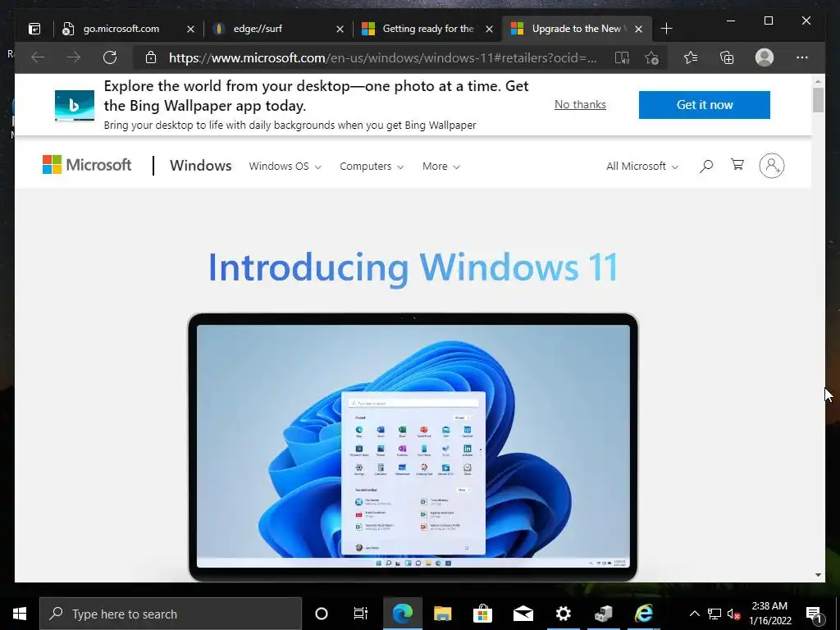Close the go.microsoft.com tab
The width and height of the screenshot is (840, 630).
coord(190,29)
